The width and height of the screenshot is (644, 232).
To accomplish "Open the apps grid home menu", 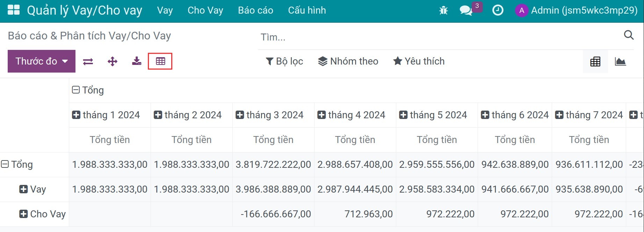I will tap(14, 10).
